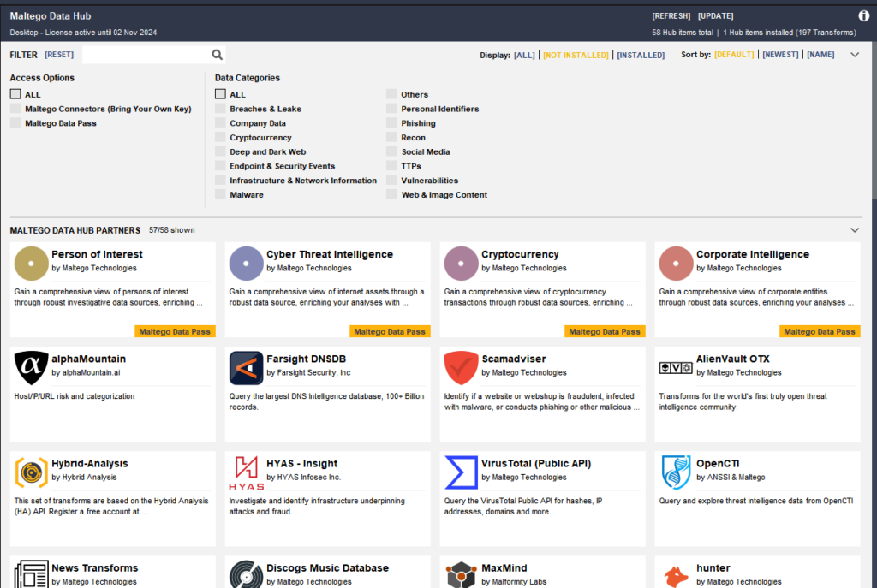
Task: Enable the TTPs category checkbox
Action: (x=391, y=166)
